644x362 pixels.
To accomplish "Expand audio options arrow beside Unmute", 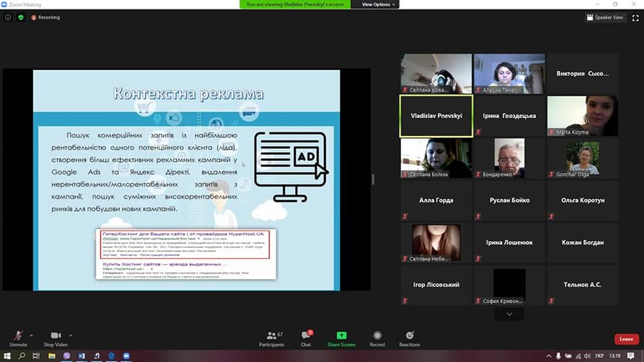I will coord(32,334).
